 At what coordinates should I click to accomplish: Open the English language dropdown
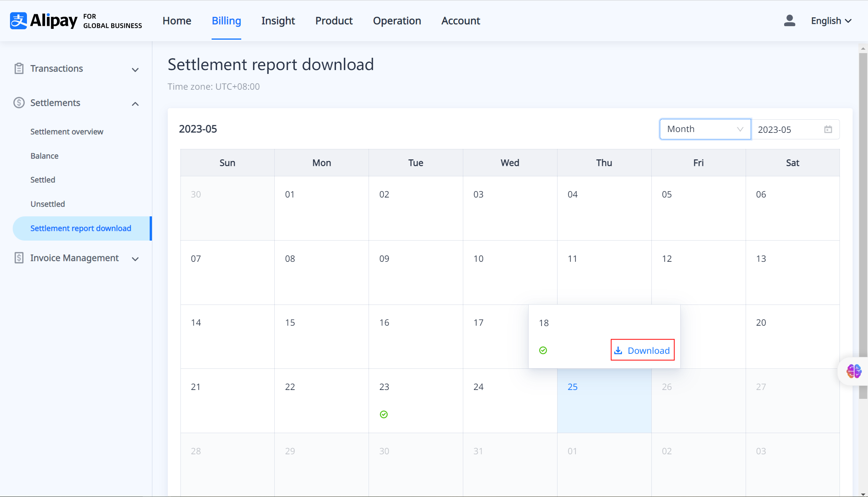coord(831,21)
